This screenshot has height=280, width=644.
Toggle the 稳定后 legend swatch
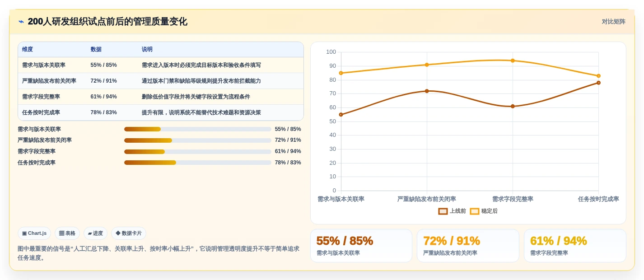coord(475,211)
